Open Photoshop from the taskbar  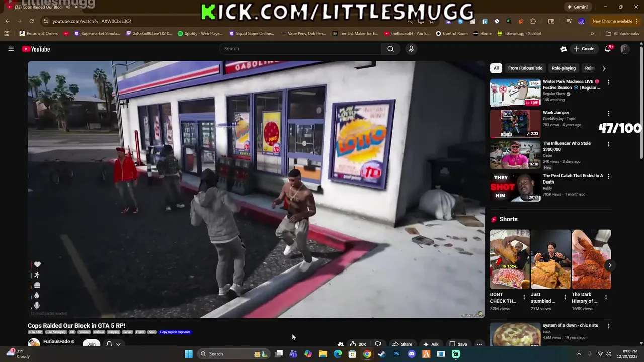396,354
